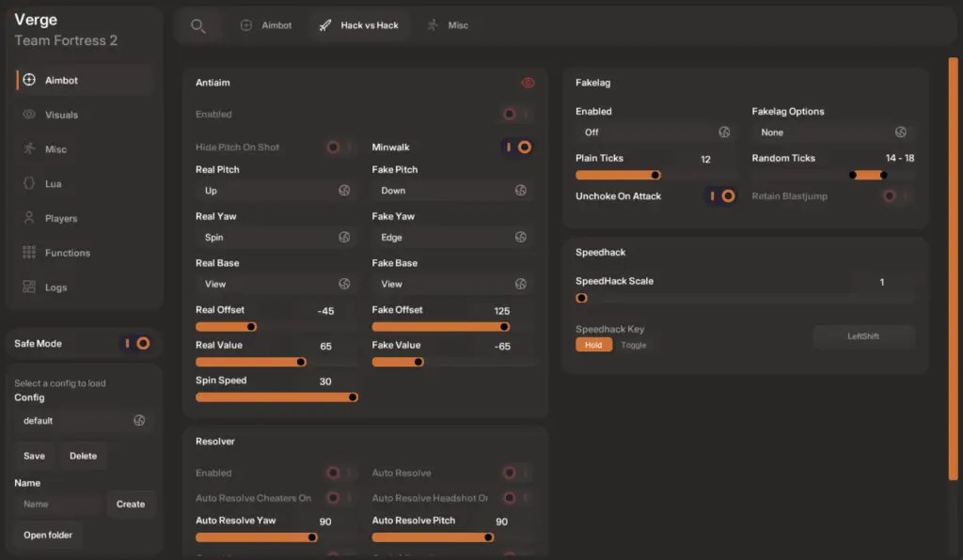
Task: Select Toggle mode for Speedhack Key
Action: (x=633, y=345)
